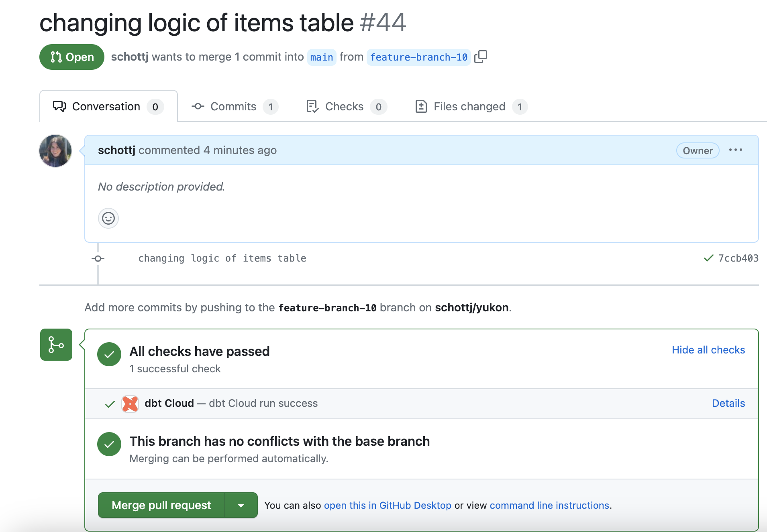Screen dimensions: 767x532
Task: Click the pull request icon in Open badge
Action: 56,57
